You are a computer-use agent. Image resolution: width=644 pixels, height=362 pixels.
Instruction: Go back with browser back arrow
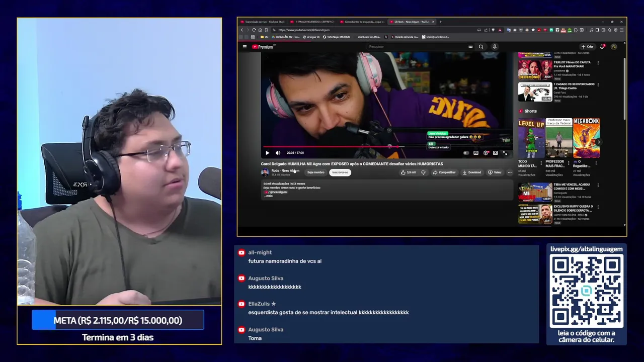click(x=242, y=30)
